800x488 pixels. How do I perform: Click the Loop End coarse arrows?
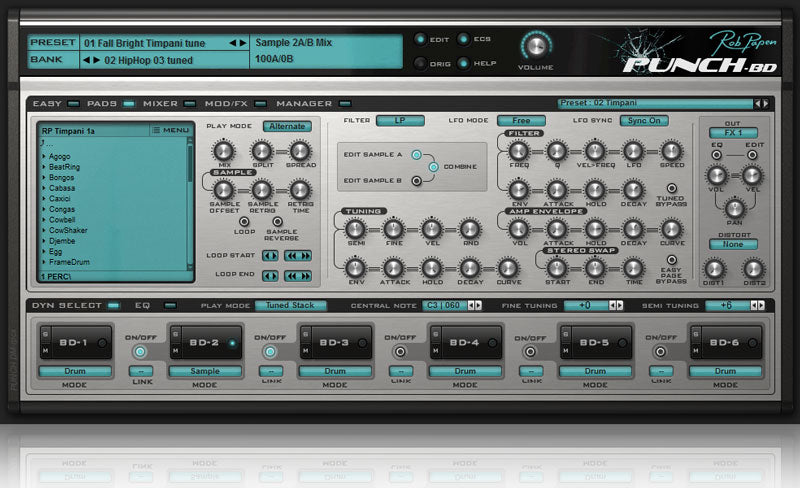298,276
